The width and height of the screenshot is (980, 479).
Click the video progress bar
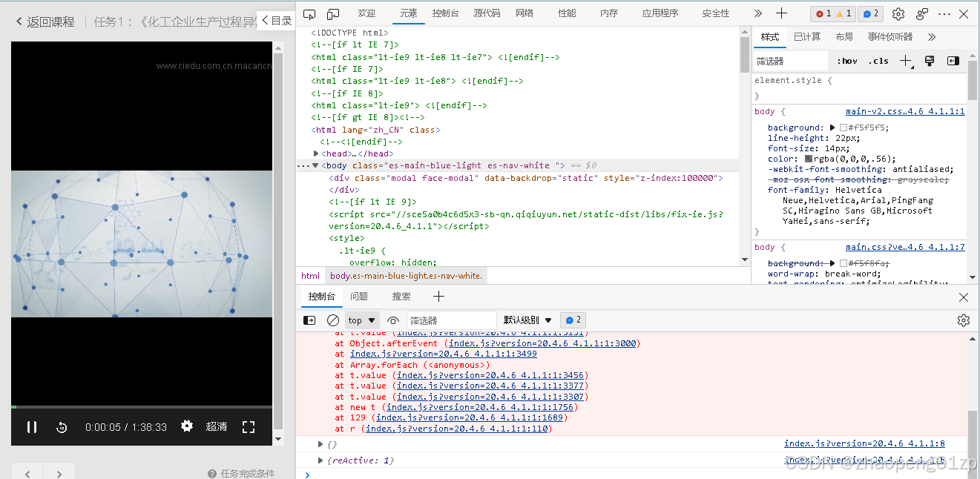142,407
